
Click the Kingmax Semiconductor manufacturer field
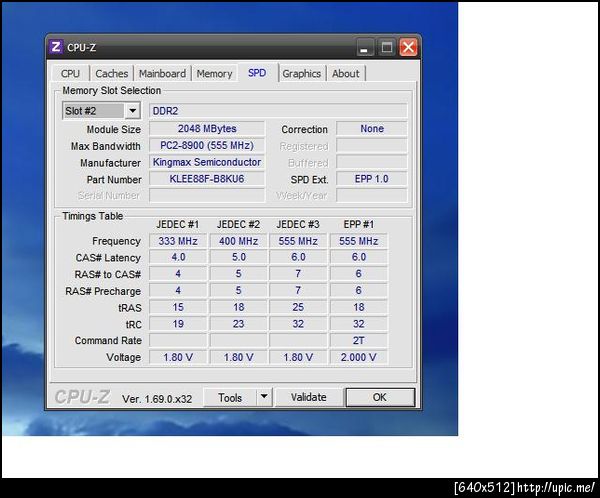click(x=207, y=162)
